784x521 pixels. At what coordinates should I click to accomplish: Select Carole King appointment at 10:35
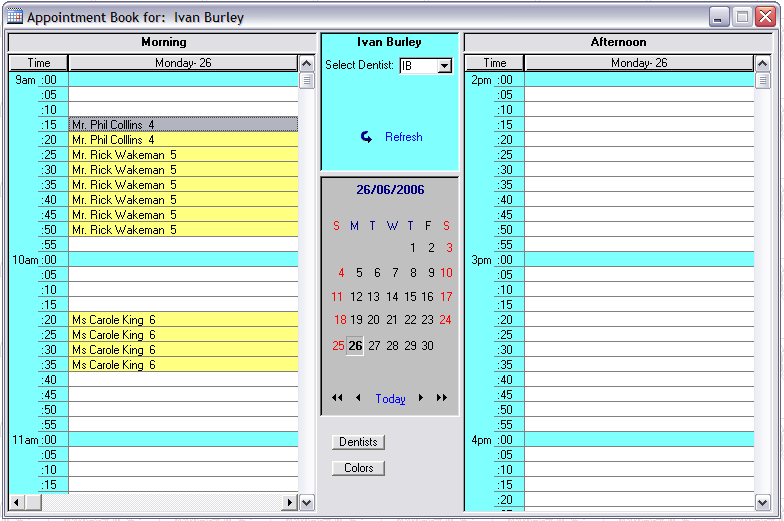[184, 364]
